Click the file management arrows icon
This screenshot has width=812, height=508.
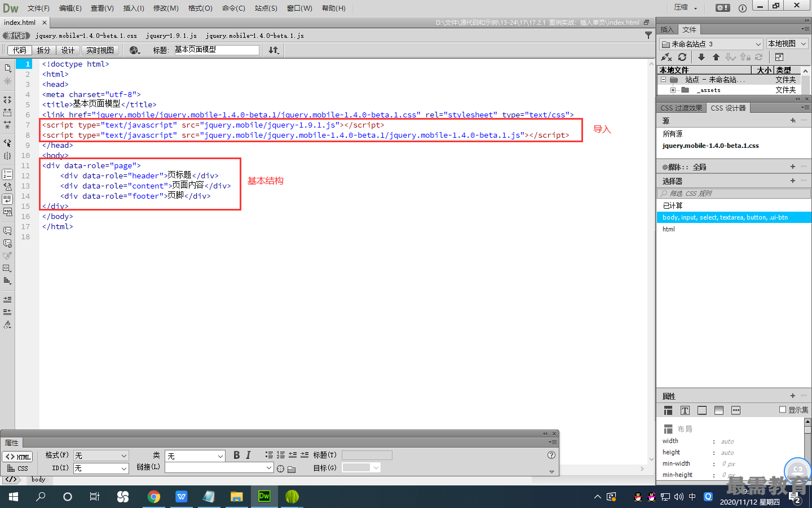tap(273, 50)
